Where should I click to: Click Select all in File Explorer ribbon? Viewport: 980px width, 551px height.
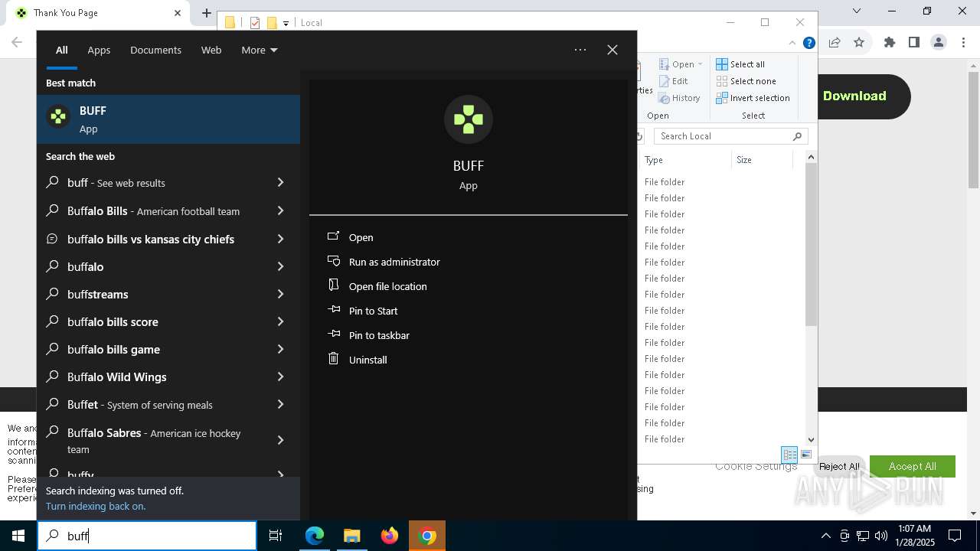[x=740, y=64]
